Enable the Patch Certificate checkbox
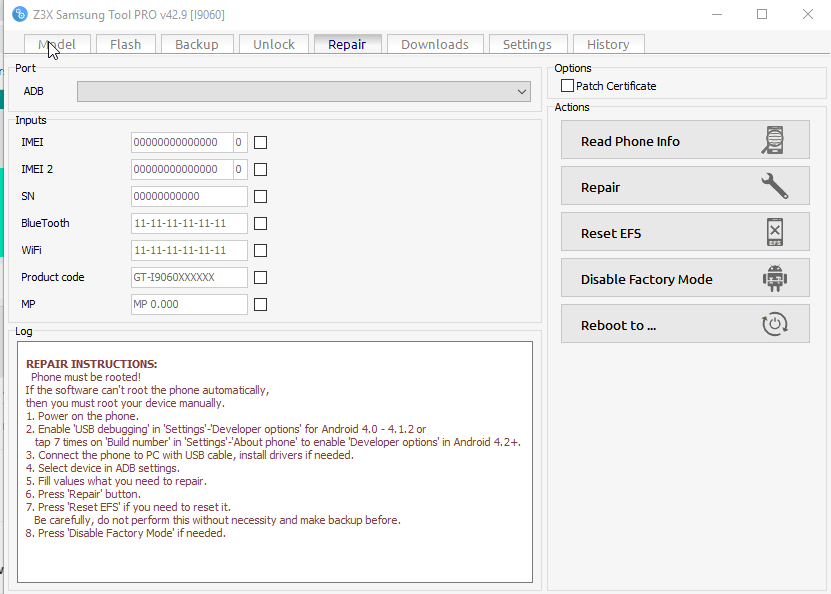This screenshot has height=594, width=831. pyautogui.click(x=568, y=86)
